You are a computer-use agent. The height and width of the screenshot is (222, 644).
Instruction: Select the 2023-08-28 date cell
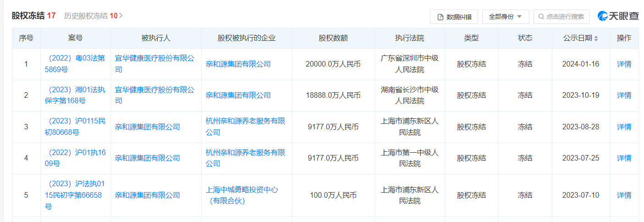(x=581, y=127)
